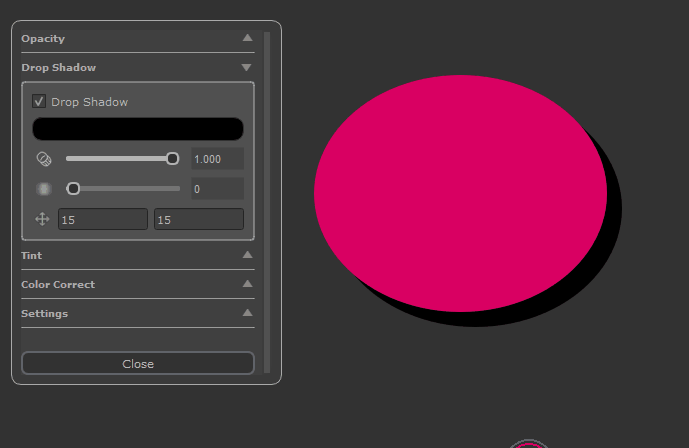
Task: Click the Close button
Action: click(138, 364)
